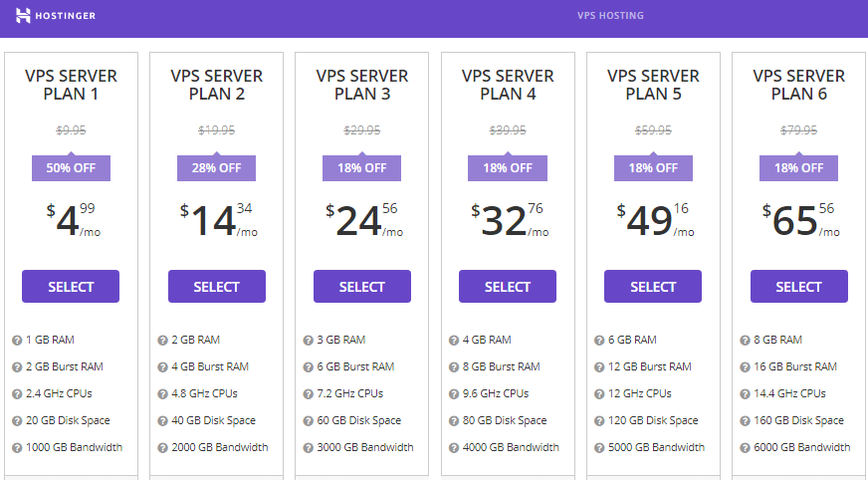Choose Select for the $14.34 plan
Viewport: 868px width, 480px height.
pos(216,286)
